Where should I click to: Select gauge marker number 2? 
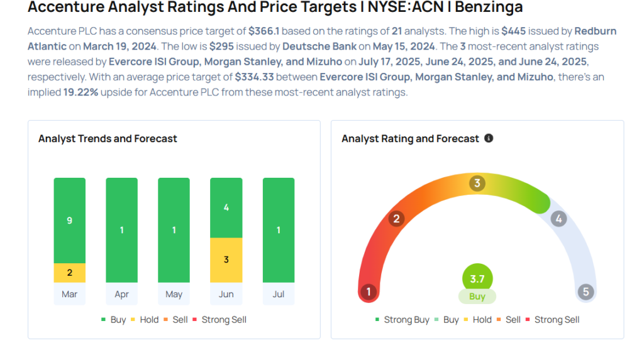(x=396, y=219)
